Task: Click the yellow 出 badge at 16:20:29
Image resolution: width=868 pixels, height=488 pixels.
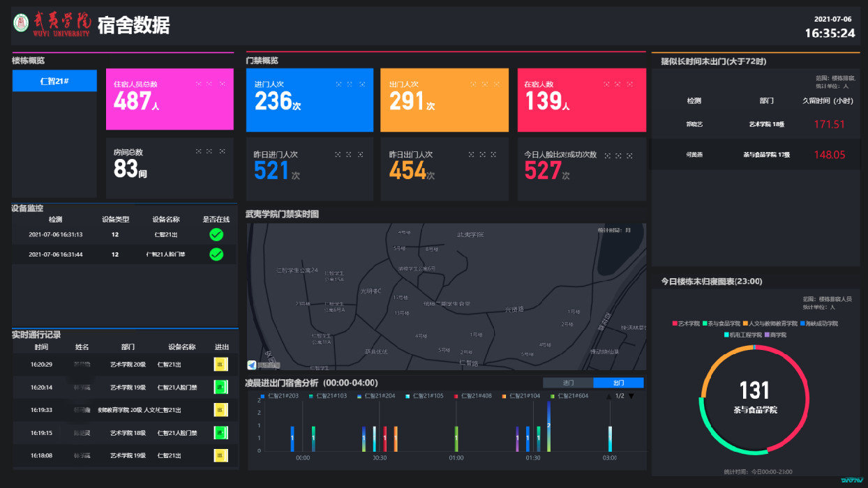Action: pos(220,365)
